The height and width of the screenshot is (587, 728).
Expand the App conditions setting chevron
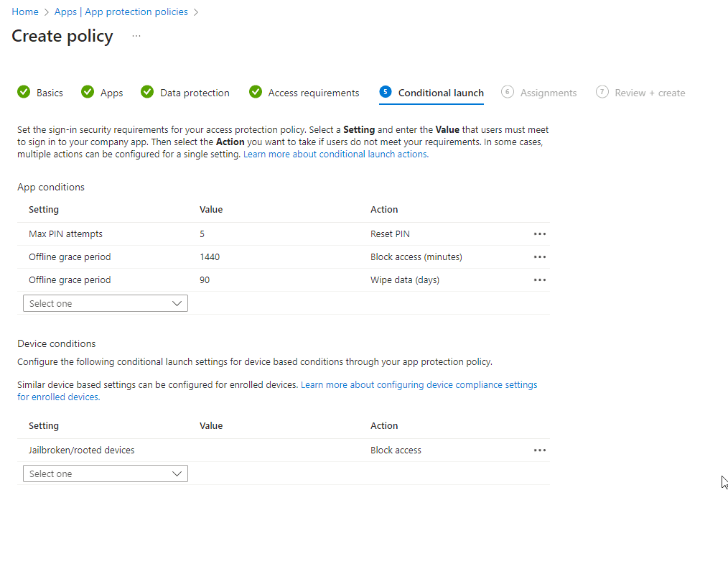[177, 302]
